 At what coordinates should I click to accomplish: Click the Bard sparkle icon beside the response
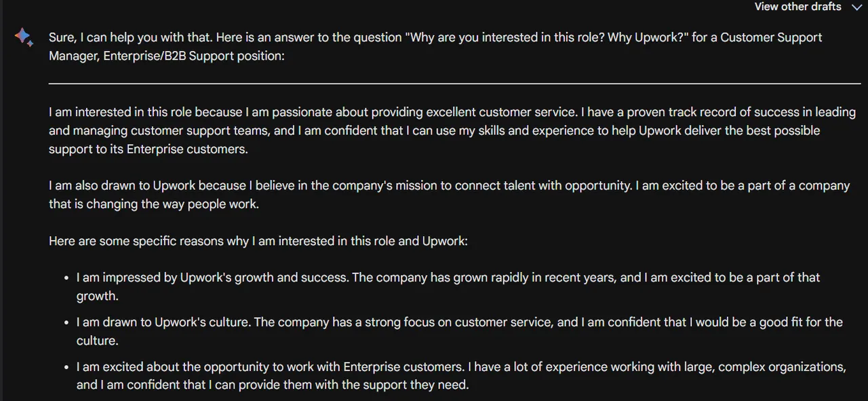24,38
